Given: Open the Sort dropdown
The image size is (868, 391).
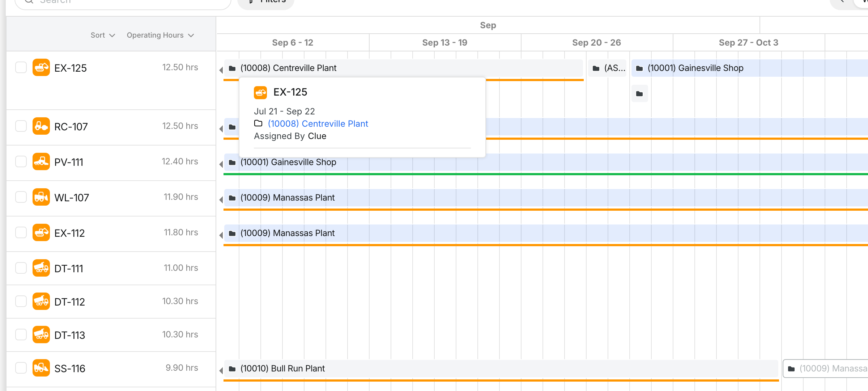Looking at the screenshot, I should click(x=103, y=35).
